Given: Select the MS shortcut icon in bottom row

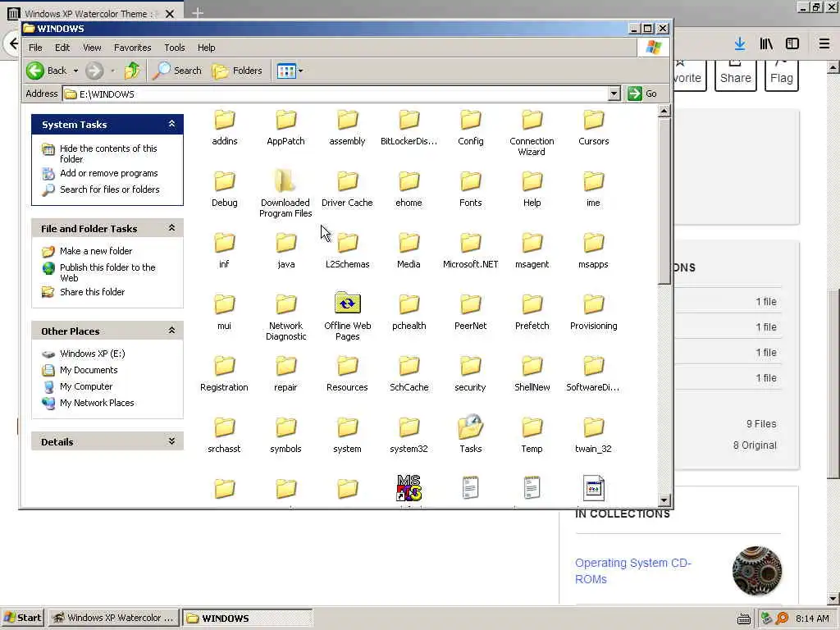Looking at the screenshot, I should [409, 487].
